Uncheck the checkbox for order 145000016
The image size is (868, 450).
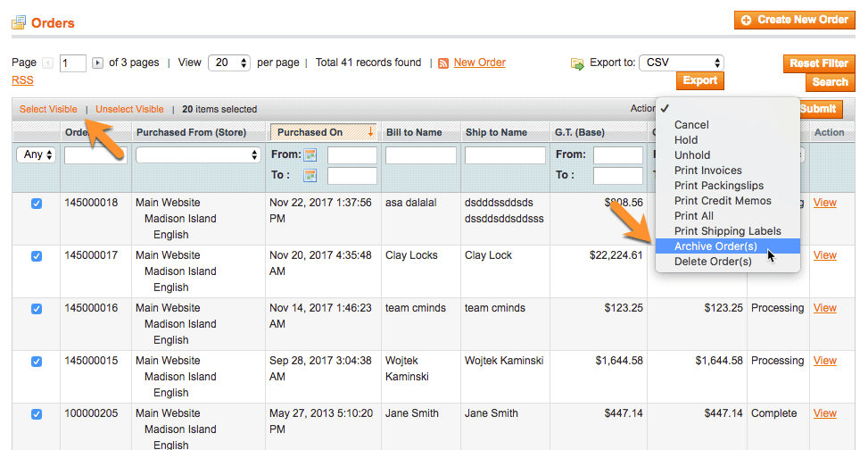click(x=37, y=309)
